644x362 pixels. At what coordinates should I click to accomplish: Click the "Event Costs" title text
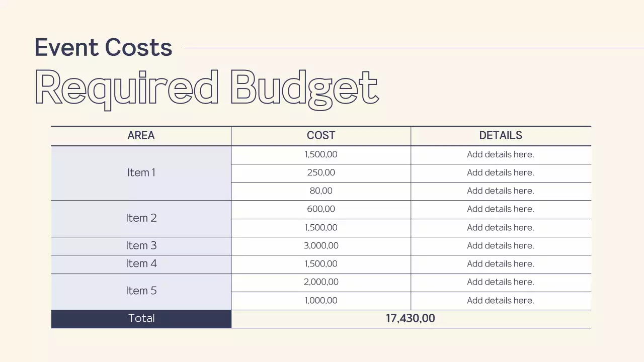pos(103,47)
